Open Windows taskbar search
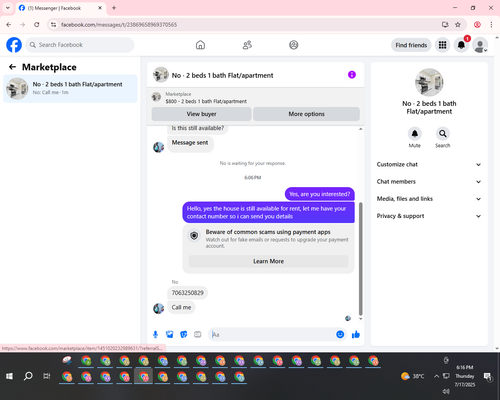The height and width of the screenshot is (400, 500). click(x=28, y=376)
